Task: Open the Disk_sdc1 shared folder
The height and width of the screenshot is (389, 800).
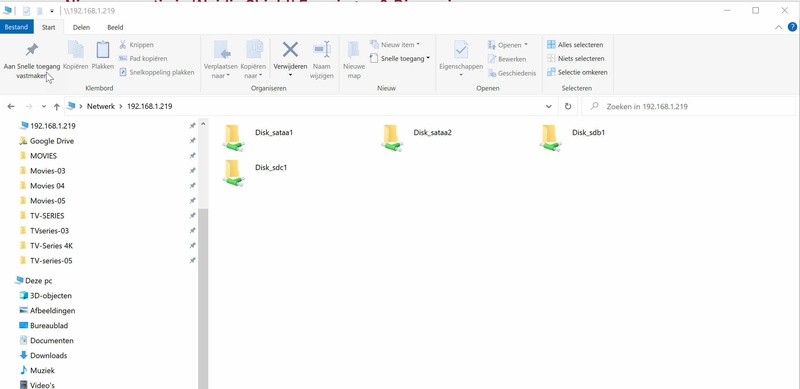Action: tap(255, 172)
